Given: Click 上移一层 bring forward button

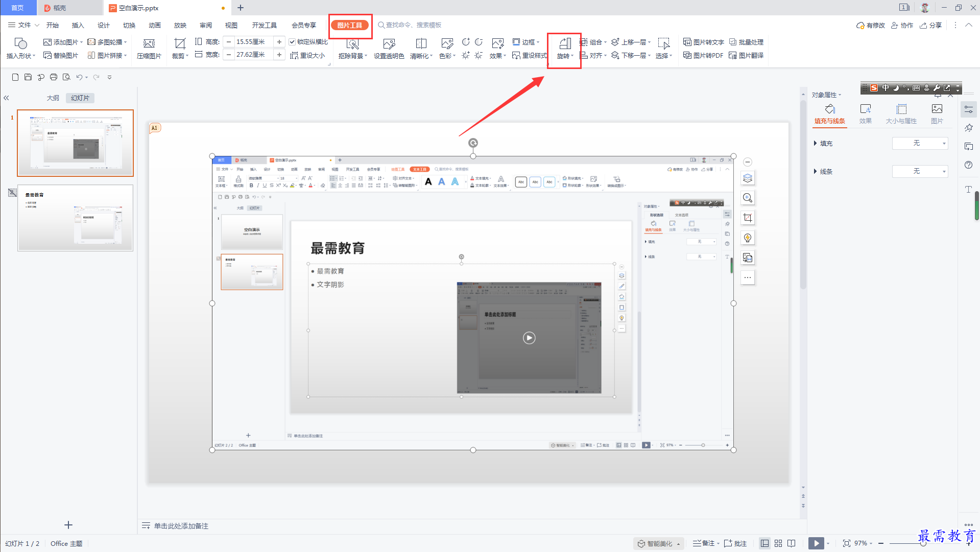Looking at the screenshot, I should (x=631, y=42).
